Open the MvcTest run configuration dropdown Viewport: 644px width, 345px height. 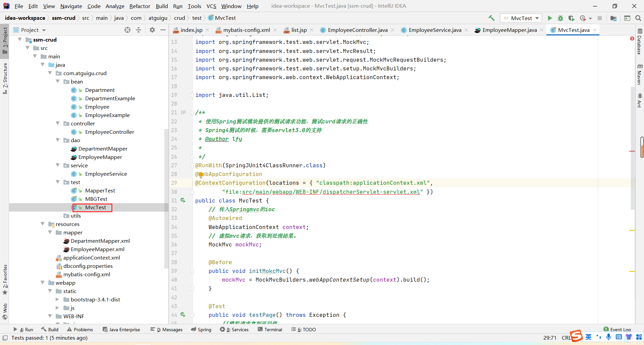click(521, 18)
